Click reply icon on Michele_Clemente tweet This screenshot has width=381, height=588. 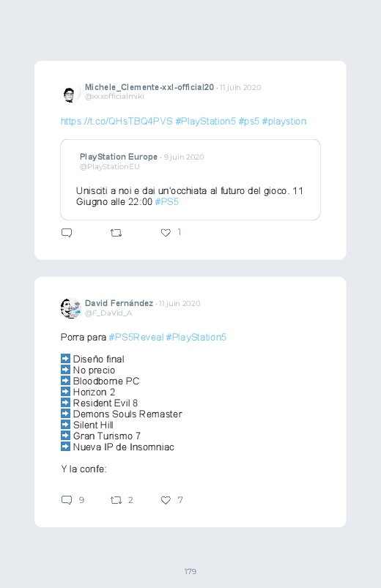pyautogui.click(x=67, y=233)
